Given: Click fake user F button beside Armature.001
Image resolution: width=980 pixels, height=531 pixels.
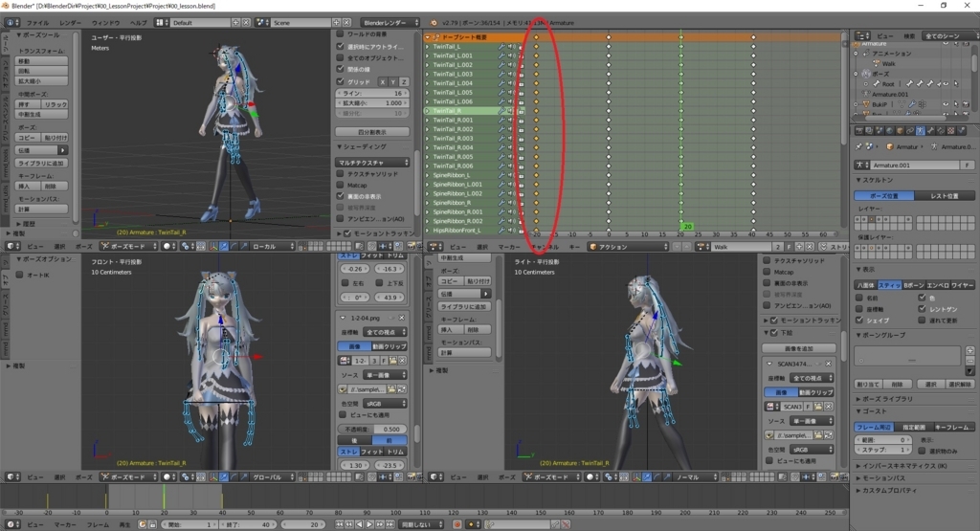Looking at the screenshot, I should [x=968, y=165].
